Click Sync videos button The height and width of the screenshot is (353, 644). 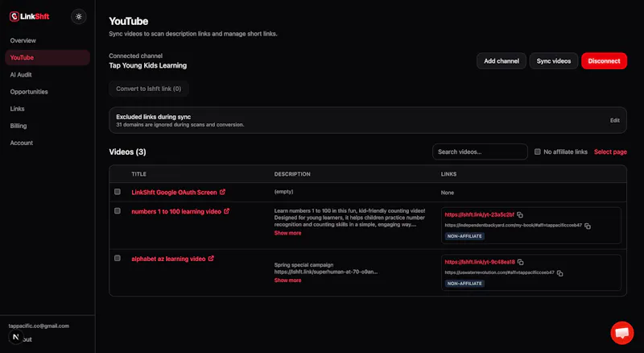tap(554, 61)
